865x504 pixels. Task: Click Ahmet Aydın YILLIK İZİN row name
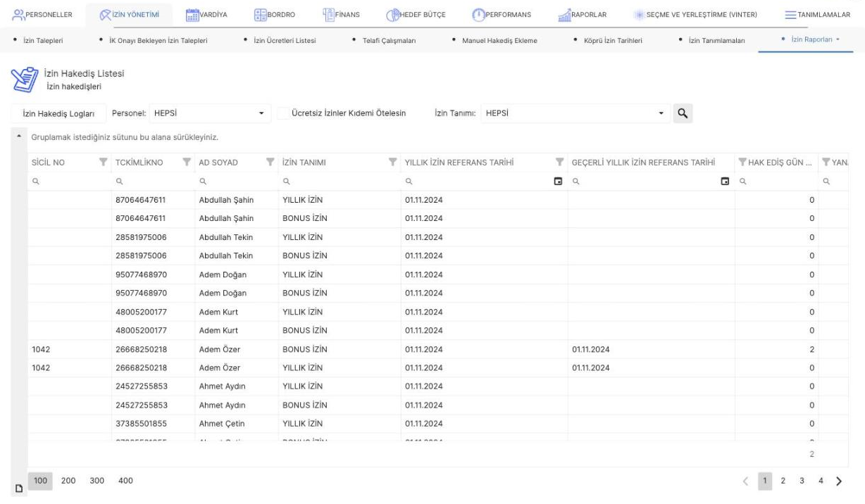[x=223, y=386]
